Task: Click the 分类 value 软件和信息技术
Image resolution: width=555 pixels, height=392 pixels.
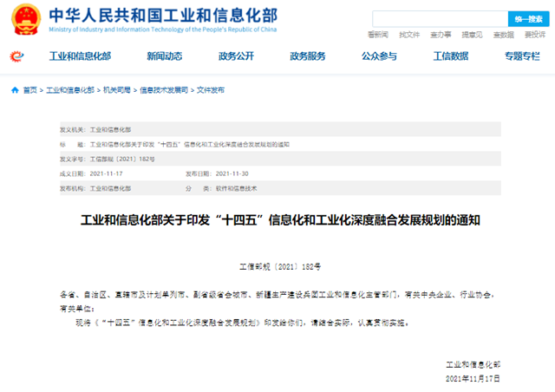Action: [x=236, y=188]
